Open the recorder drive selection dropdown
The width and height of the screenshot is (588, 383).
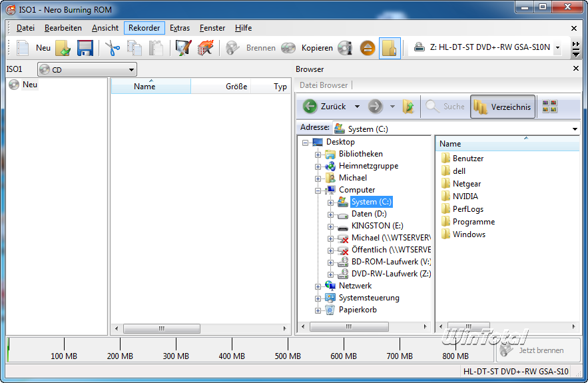(x=557, y=48)
